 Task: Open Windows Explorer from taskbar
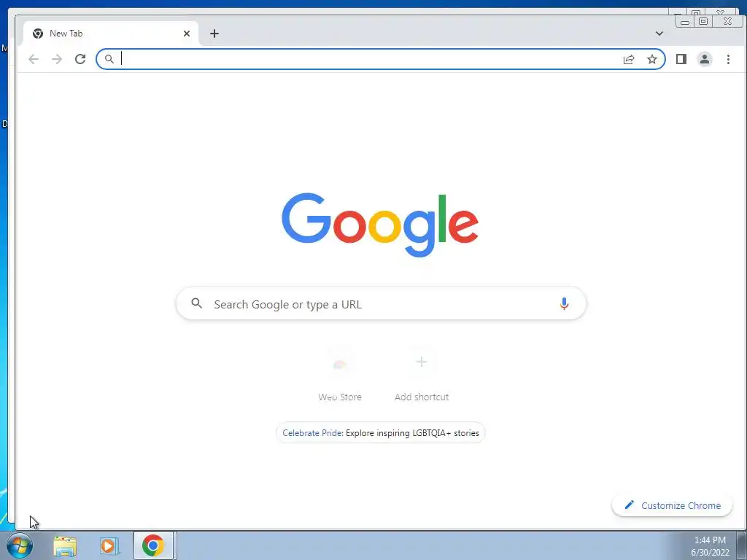(x=65, y=545)
